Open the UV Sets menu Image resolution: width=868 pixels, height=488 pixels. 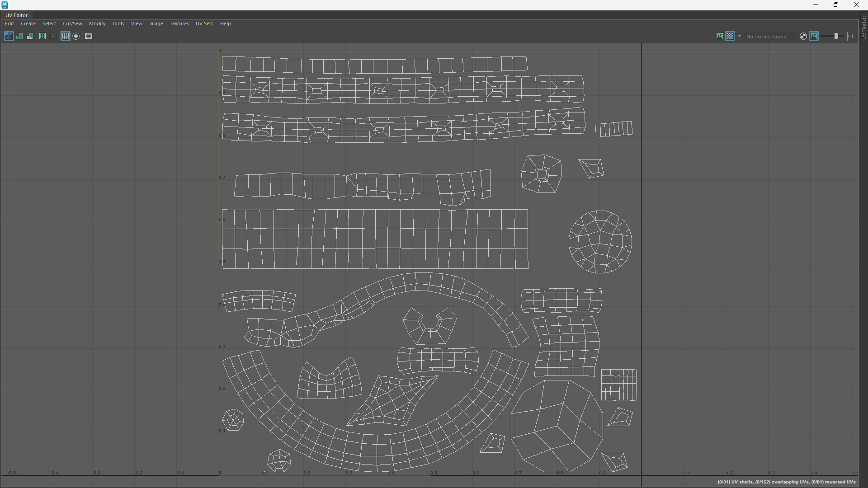pyautogui.click(x=204, y=23)
